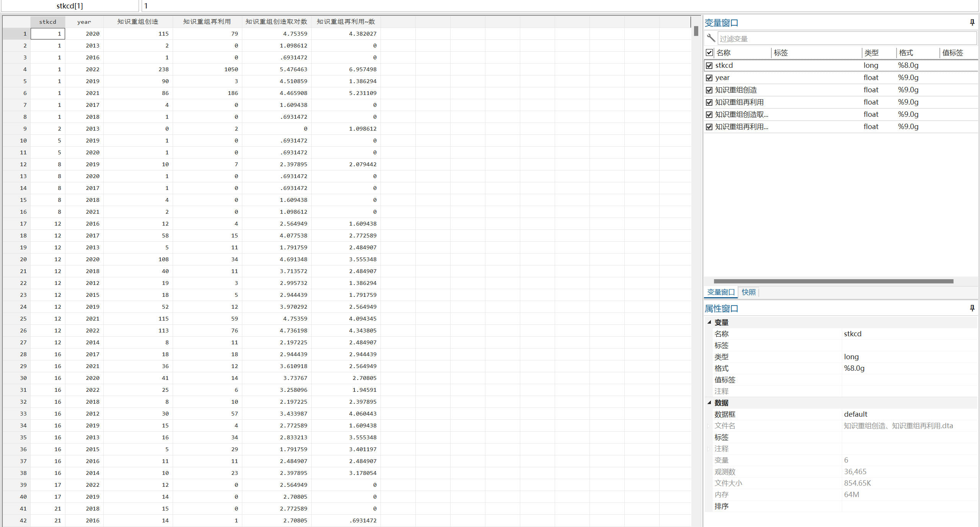Click the year column header in the data grid
The height and width of the screenshot is (527, 980).
[84, 22]
